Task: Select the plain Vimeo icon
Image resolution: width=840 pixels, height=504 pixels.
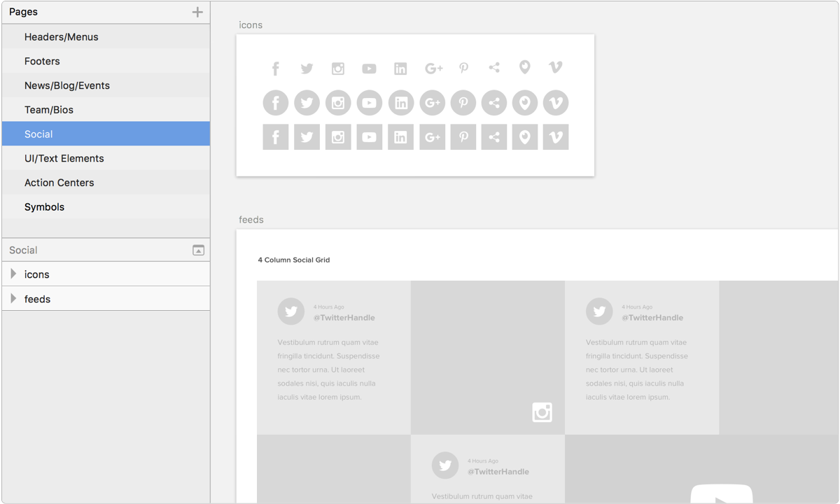Action: pyautogui.click(x=556, y=67)
